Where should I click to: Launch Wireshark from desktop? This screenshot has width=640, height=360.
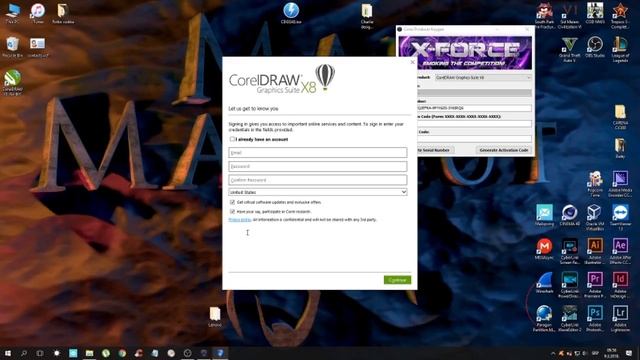point(544,282)
